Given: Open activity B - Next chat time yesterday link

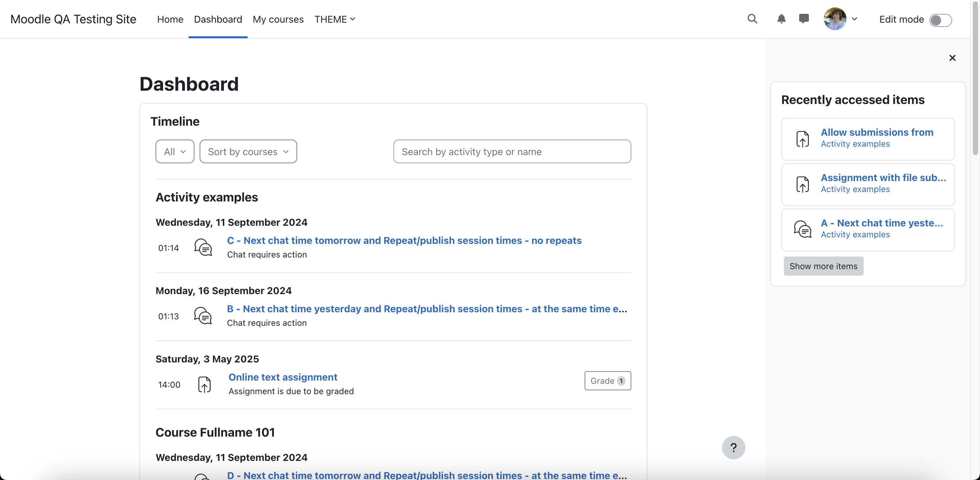Looking at the screenshot, I should coord(427,309).
